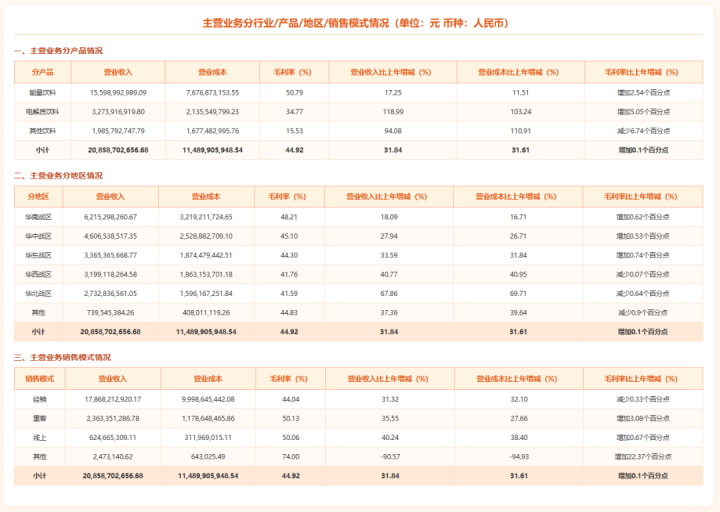Screen dimensions: 720x512
Task: Click the 销售模式 column header
Action: [x=40, y=379]
